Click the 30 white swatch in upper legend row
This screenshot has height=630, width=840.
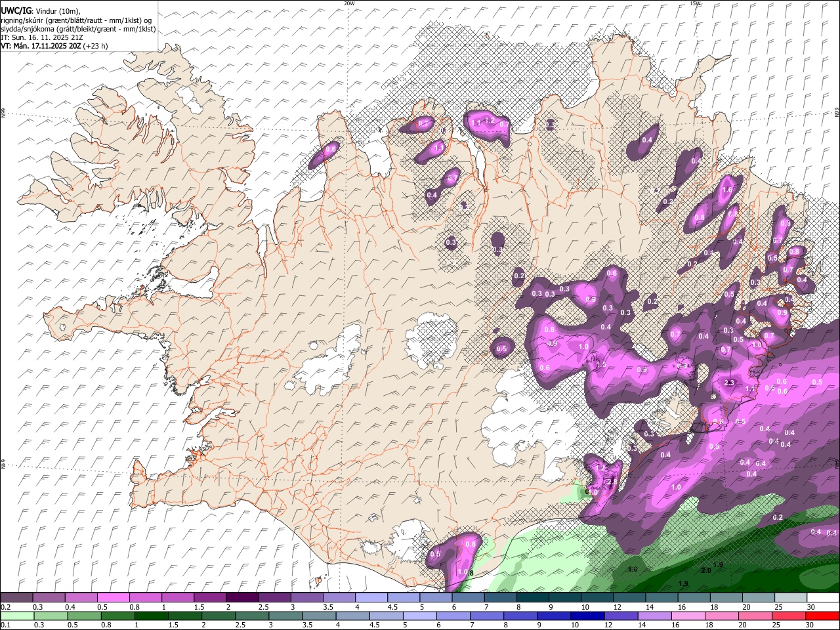pyautogui.click(x=824, y=598)
